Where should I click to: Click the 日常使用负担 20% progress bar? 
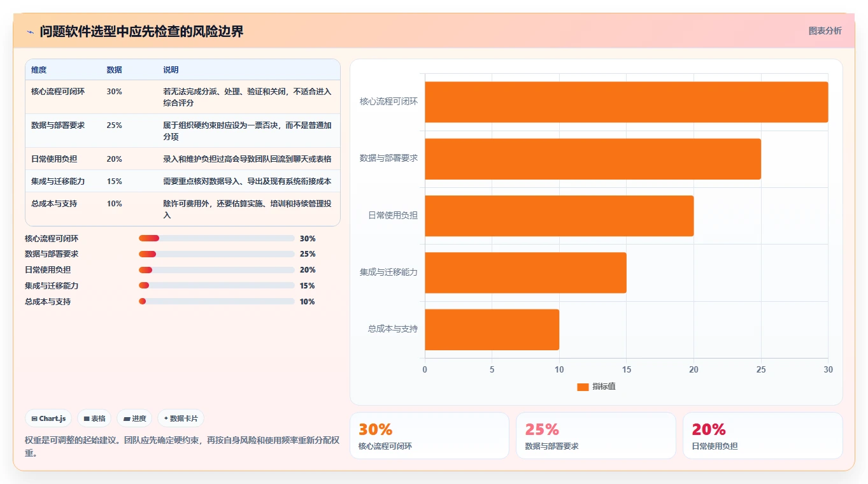(x=217, y=270)
